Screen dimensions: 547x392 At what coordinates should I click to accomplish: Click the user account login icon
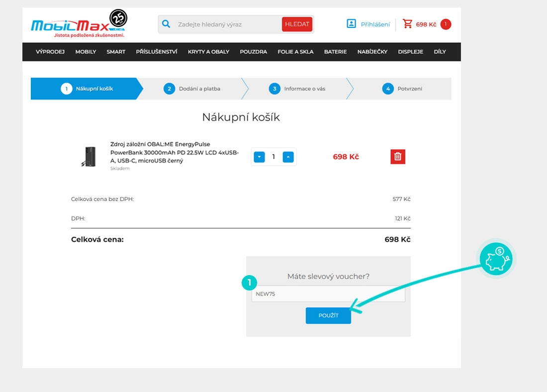352,24
